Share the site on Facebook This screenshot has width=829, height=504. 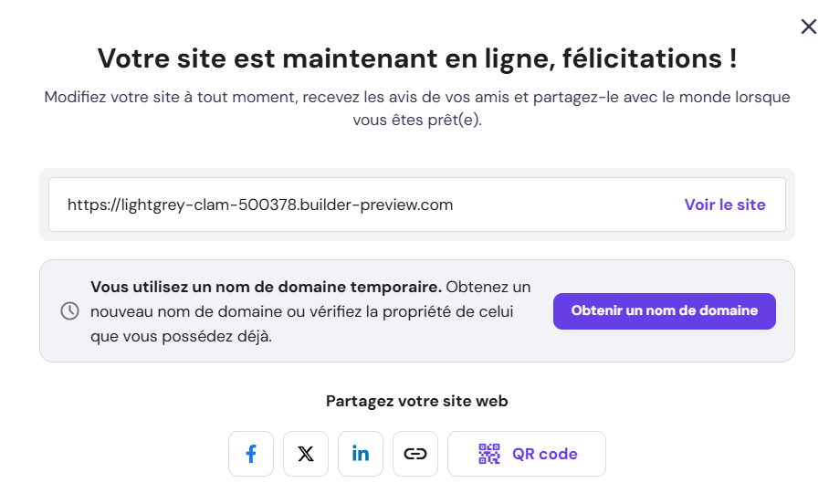(251, 454)
